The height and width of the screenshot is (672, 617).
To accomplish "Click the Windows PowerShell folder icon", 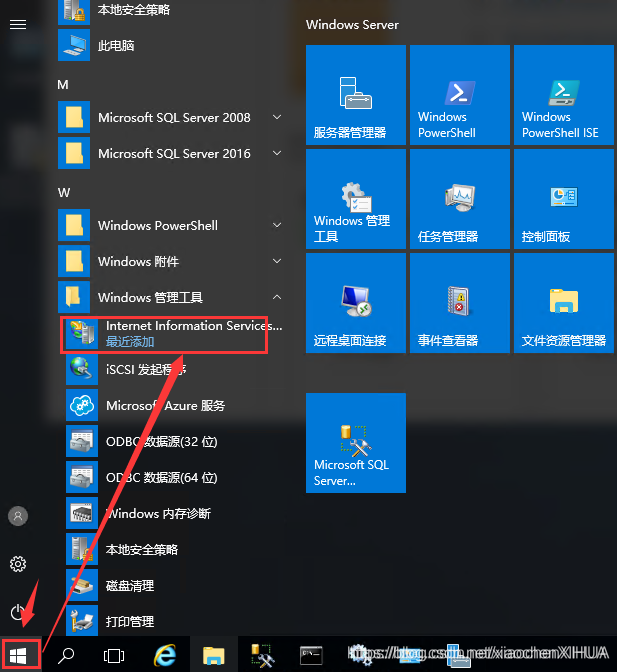I will pyautogui.click(x=74, y=225).
